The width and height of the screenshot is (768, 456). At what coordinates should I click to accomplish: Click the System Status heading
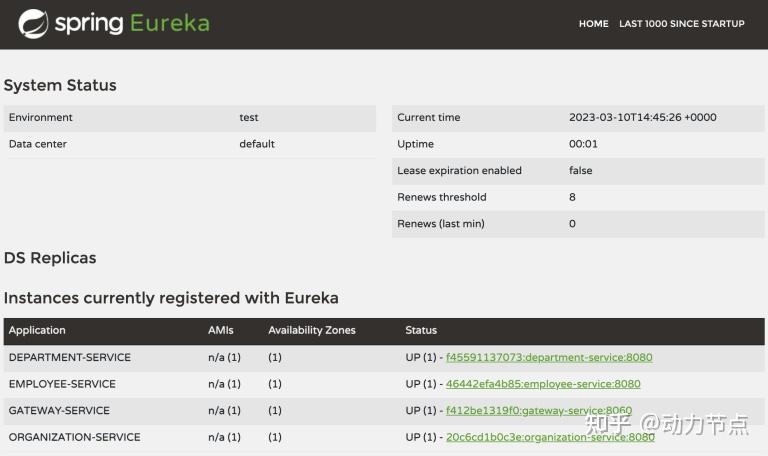pyautogui.click(x=60, y=85)
